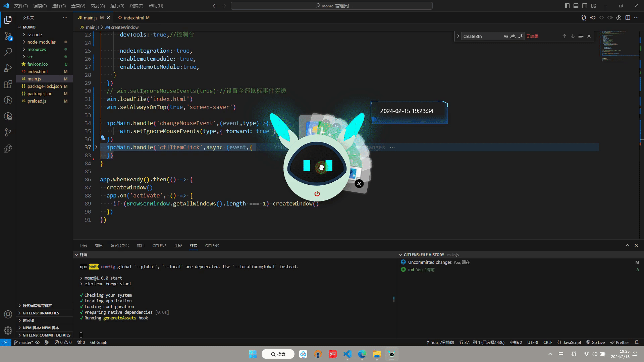Click the round X button on robot pet

click(359, 184)
